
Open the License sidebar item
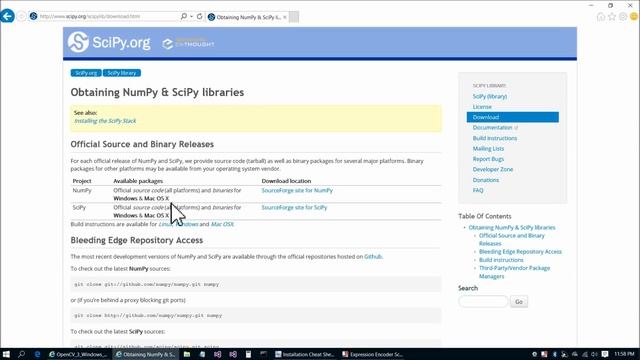tap(482, 107)
